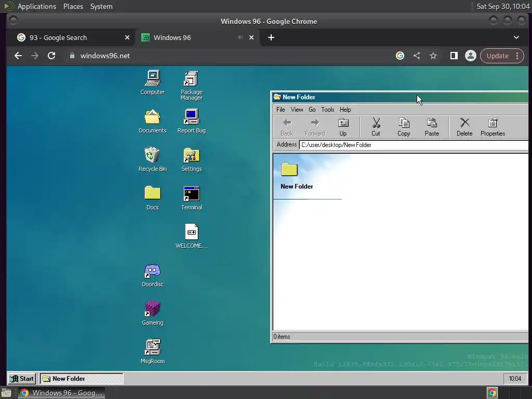
Task: Open the Package Manager shortcut
Action: tap(191, 85)
